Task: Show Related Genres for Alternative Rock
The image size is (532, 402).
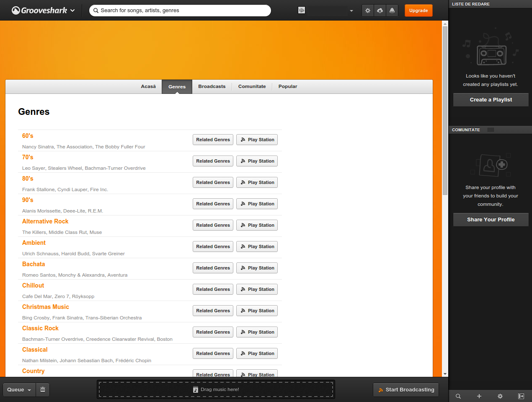Action: 213,225
